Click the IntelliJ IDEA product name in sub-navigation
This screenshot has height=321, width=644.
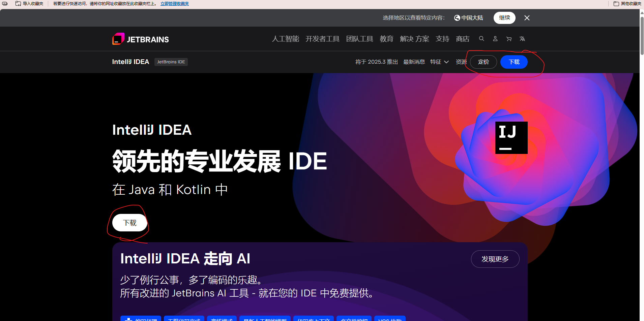tap(130, 62)
